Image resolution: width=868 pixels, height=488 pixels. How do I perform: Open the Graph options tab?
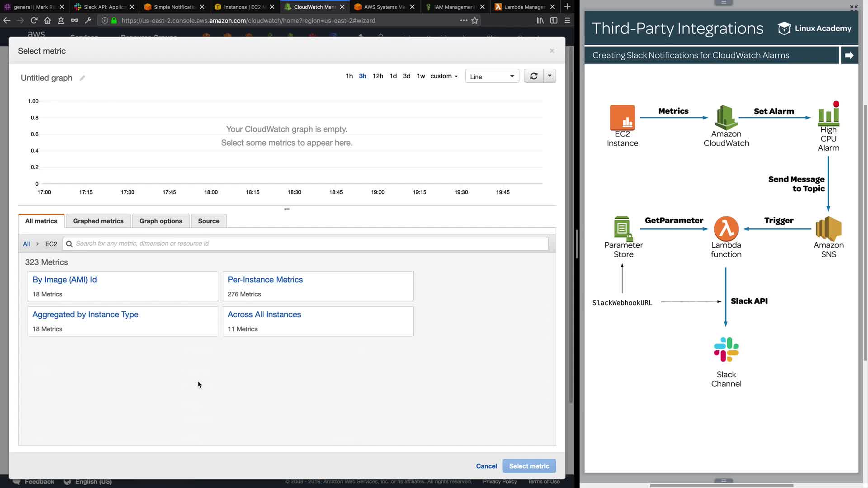point(160,221)
